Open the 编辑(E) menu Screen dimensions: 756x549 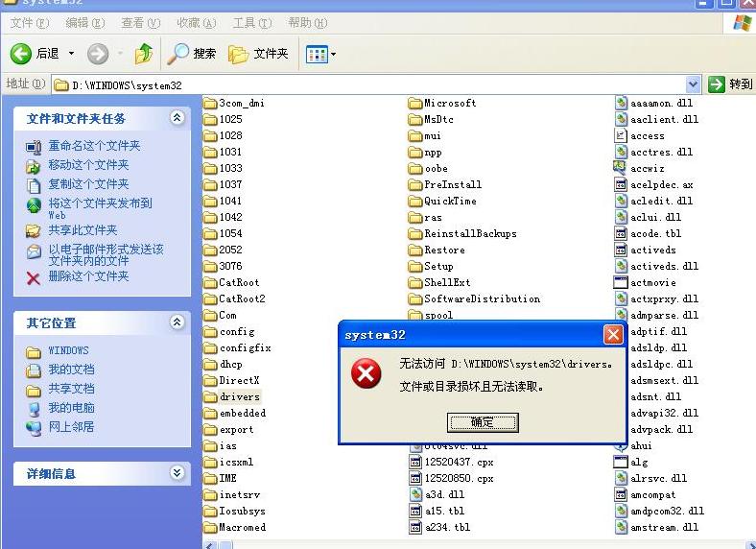84,23
